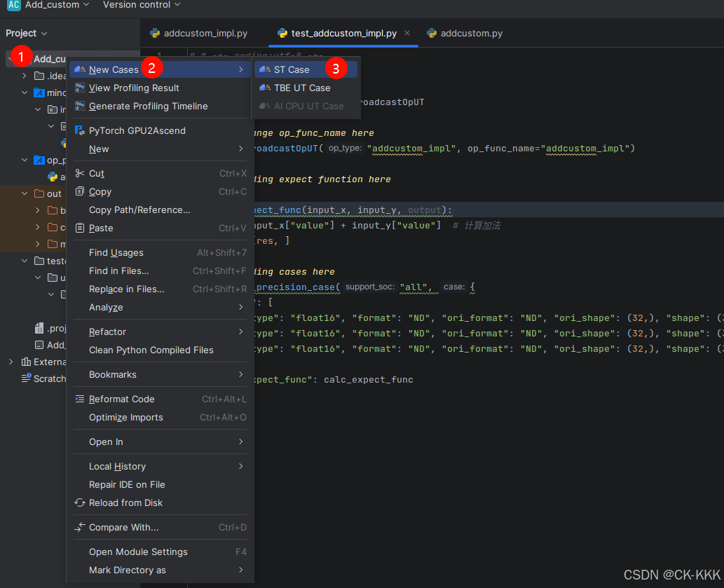
Task: Click the scissors icon next to Cut
Action: (79, 173)
